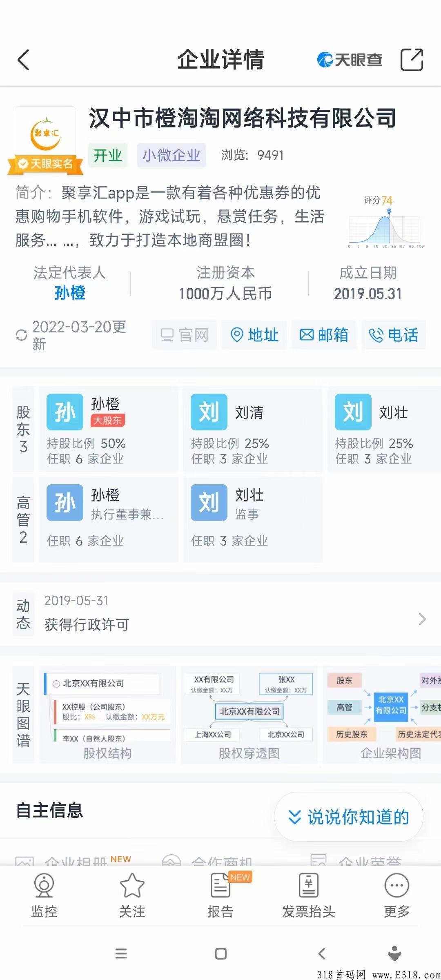
Task: Tap the accessibility figure icon in nav bar
Action: click(394, 954)
